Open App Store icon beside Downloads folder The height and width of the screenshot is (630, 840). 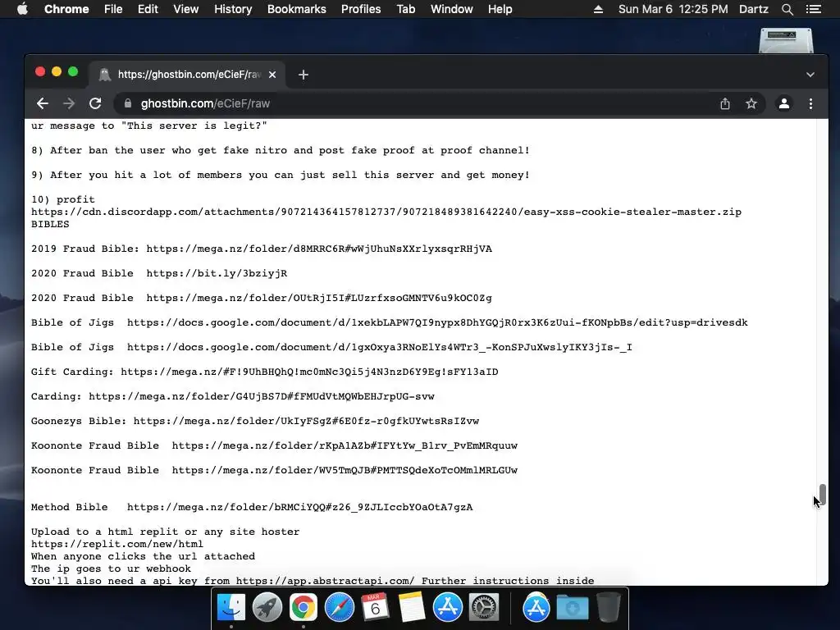[x=536, y=608]
